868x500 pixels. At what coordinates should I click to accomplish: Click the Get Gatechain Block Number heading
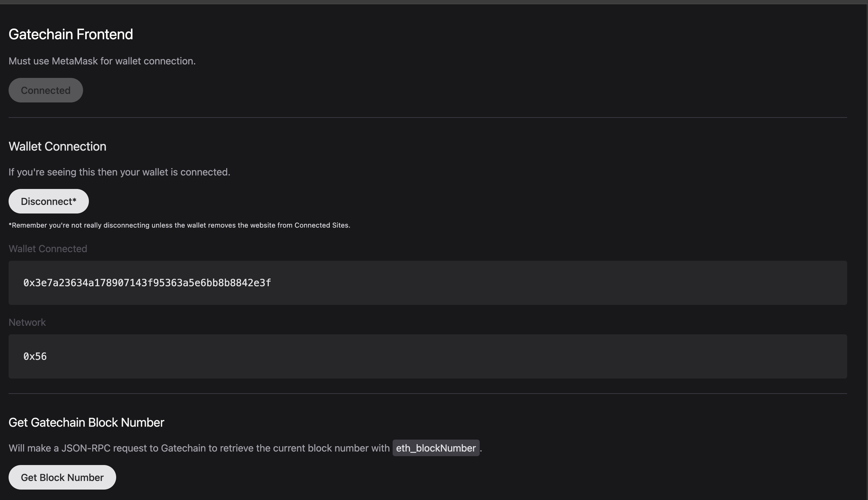86,422
